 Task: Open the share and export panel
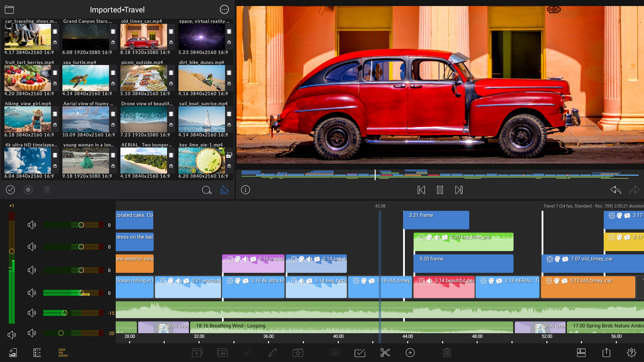click(606, 353)
